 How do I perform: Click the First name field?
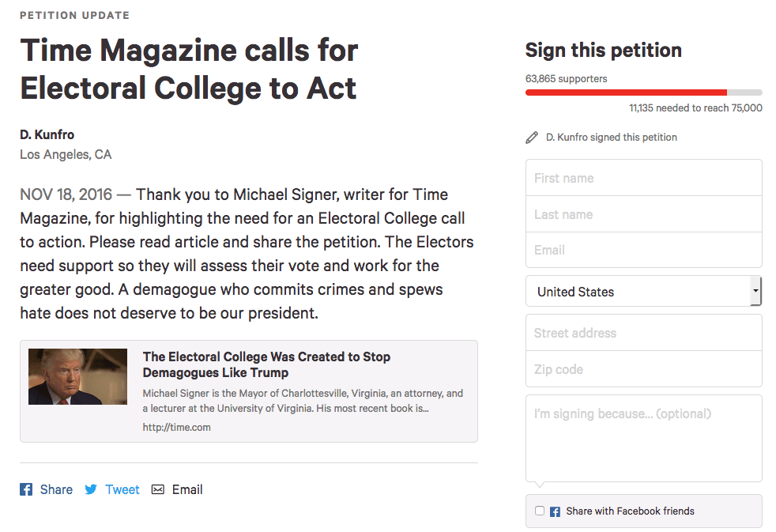click(x=643, y=178)
